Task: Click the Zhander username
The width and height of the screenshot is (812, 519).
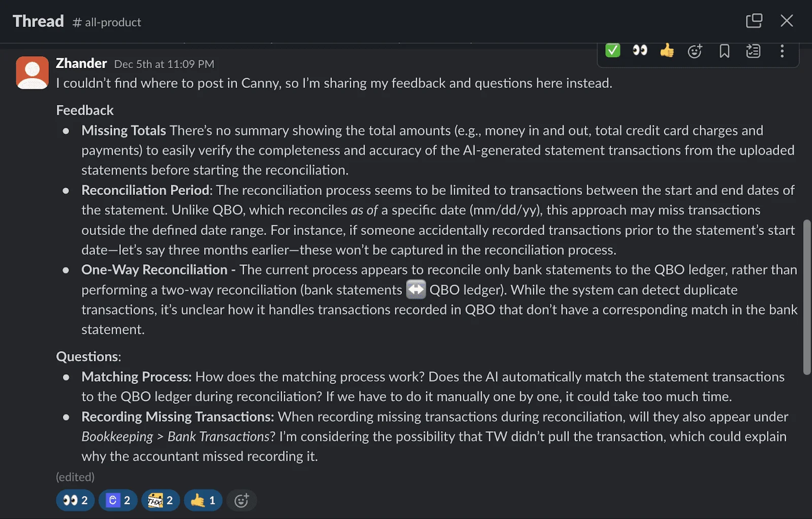Action: click(81, 63)
